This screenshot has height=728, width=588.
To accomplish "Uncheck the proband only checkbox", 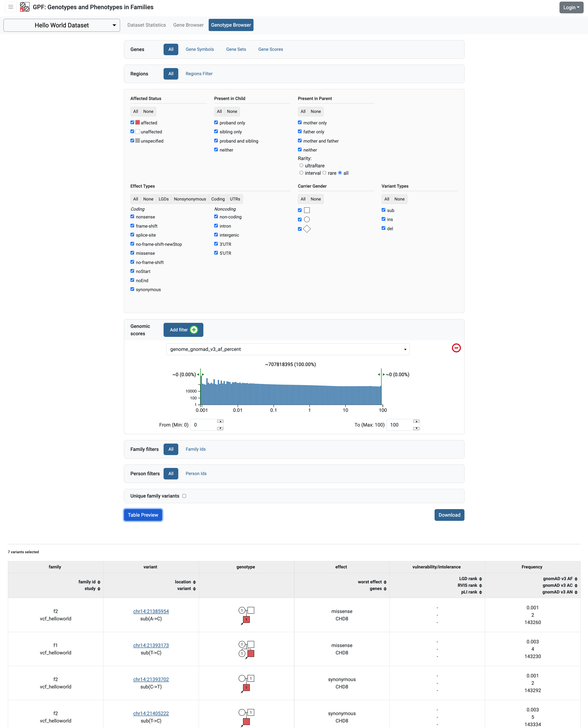I will (x=216, y=123).
